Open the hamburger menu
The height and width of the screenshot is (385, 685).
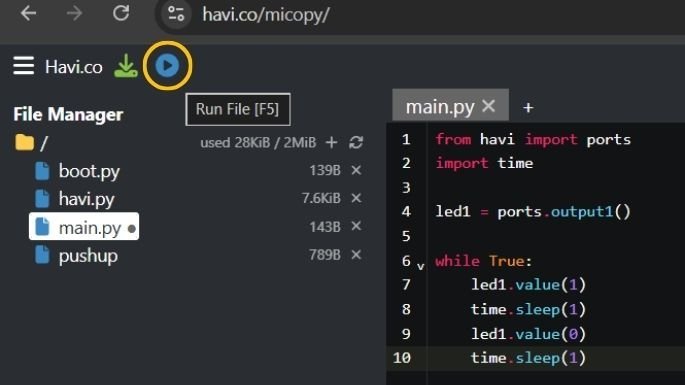[24, 66]
